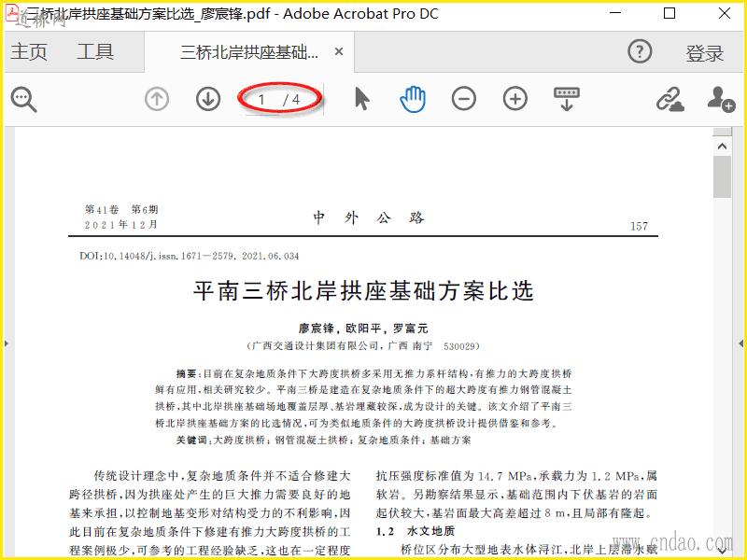Click section heading 1.2 水文地质
This screenshot has width=747, height=560.
click(415, 531)
